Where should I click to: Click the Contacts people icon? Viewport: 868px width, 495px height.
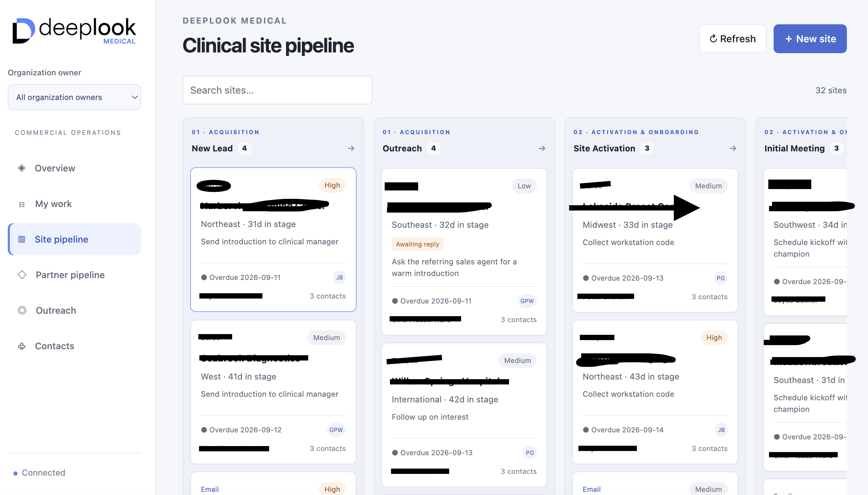point(22,346)
